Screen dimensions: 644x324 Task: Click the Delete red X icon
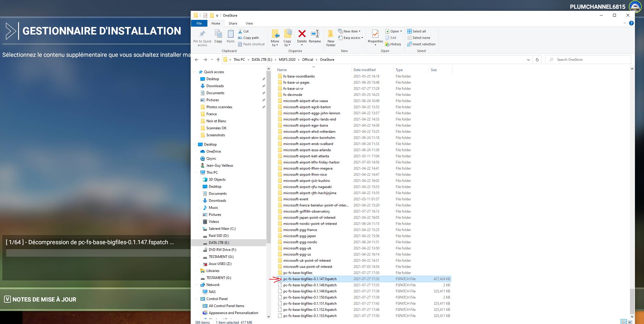coord(302,34)
